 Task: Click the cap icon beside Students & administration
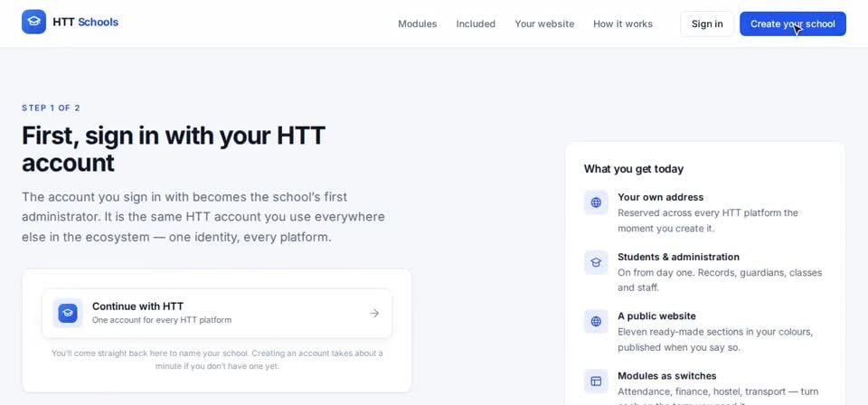coord(596,262)
